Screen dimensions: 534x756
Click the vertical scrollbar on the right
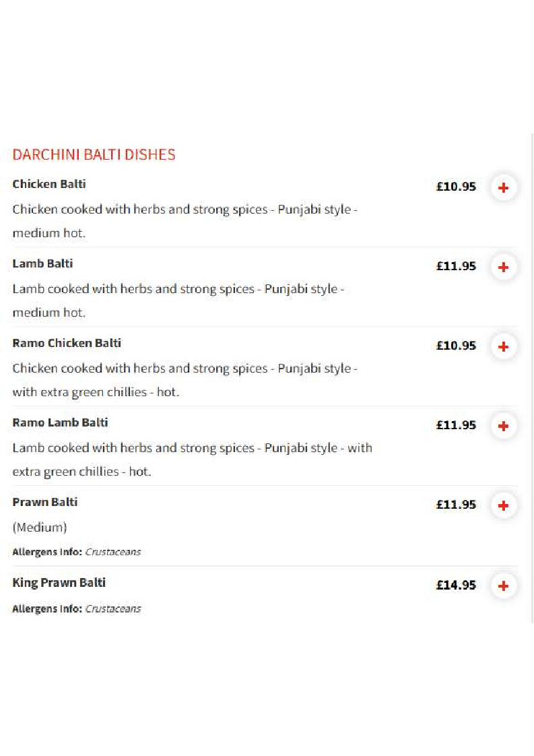click(x=532, y=379)
